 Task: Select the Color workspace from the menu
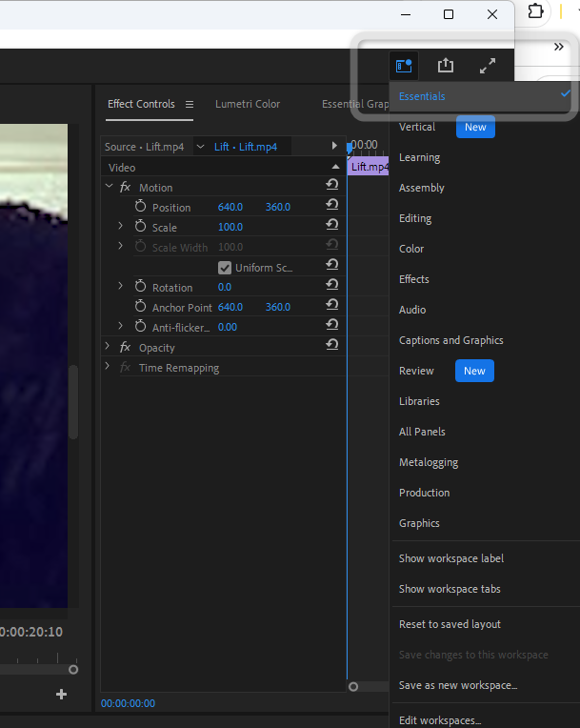(x=411, y=249)
